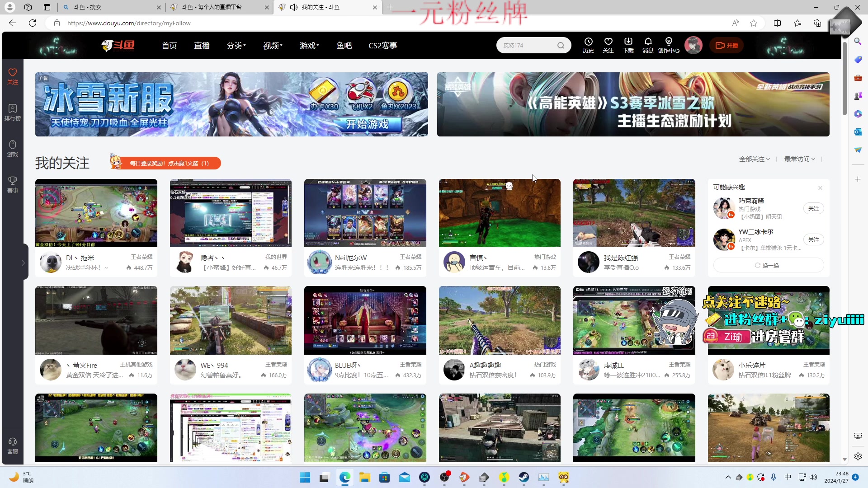
Task: Click search input with 皮特174
Action: click(x=527, y=45)
